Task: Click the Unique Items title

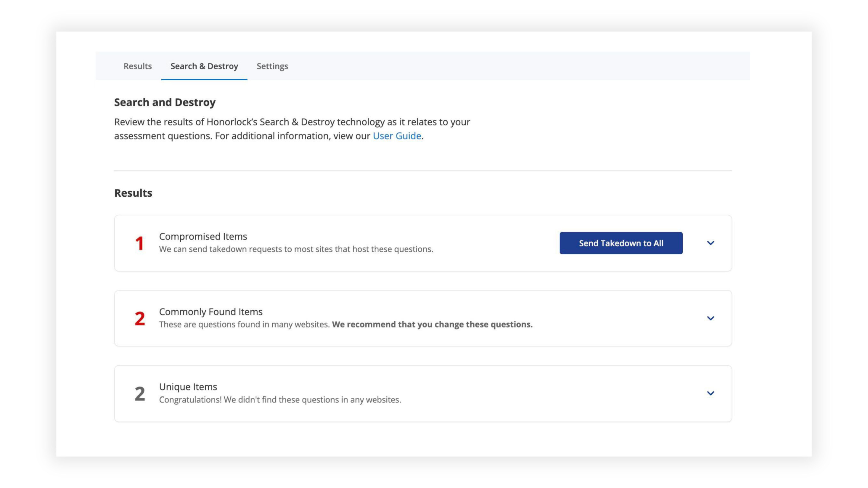Action: click(x=188, y=387)
